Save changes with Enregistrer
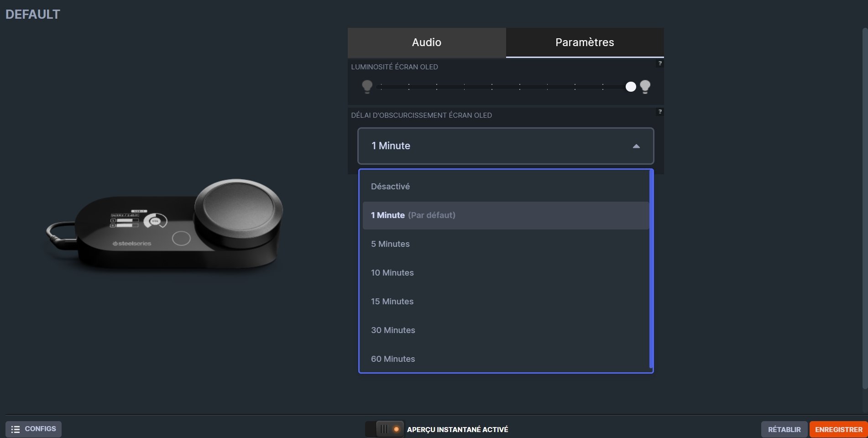The height and width of the screenshot is (438, 868). coord(839,430)
